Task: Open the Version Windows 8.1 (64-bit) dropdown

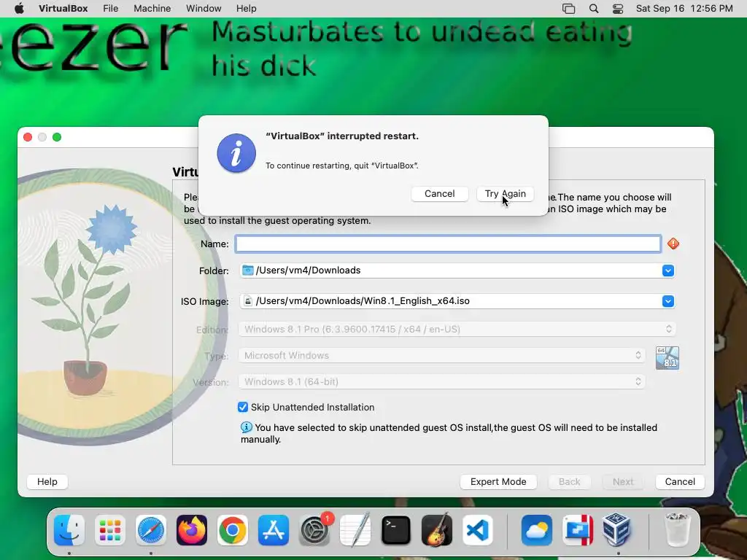Action: point(441,381)
